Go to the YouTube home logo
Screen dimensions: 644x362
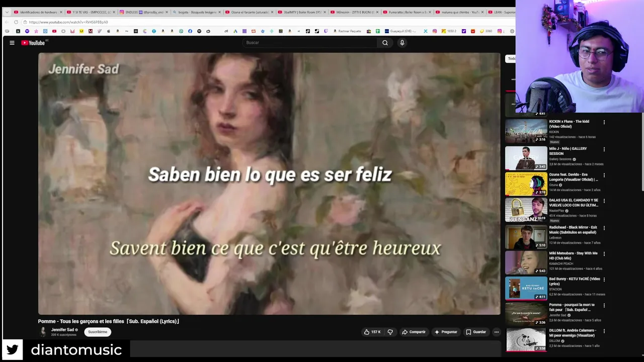tap(33, 43)
